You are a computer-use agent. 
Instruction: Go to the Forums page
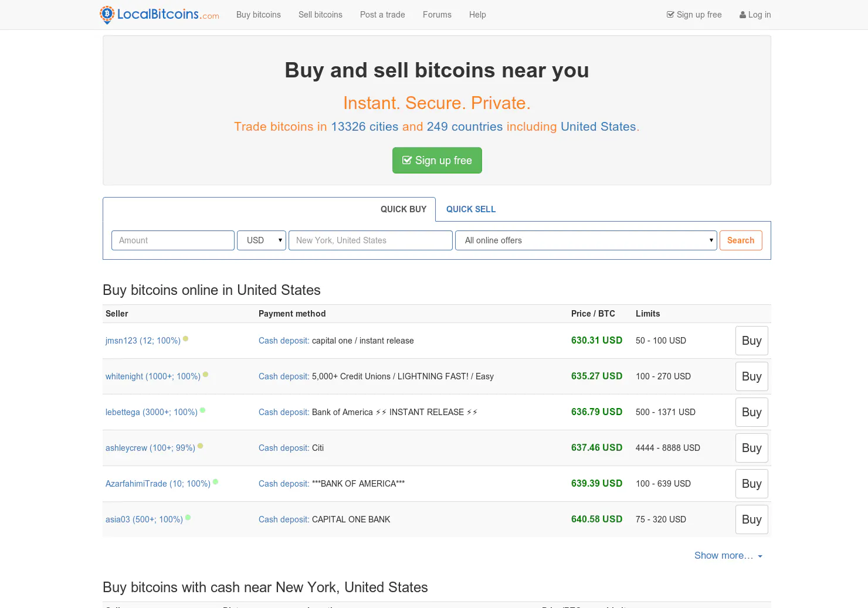click(x=437, y=15)
